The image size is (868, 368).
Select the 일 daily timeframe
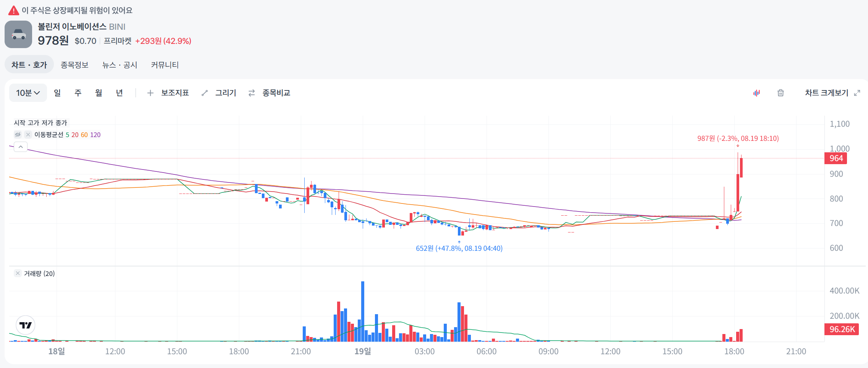57,93
